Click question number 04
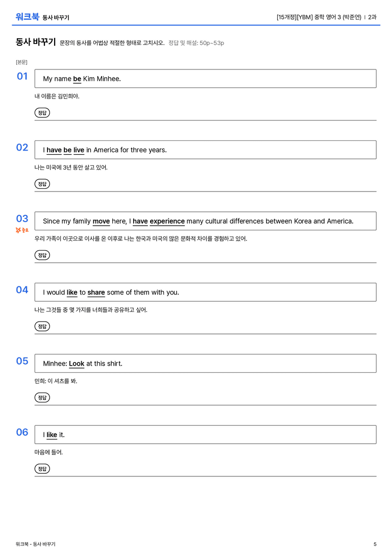Viewport: 392px width, 555px height. pos(22,289)
